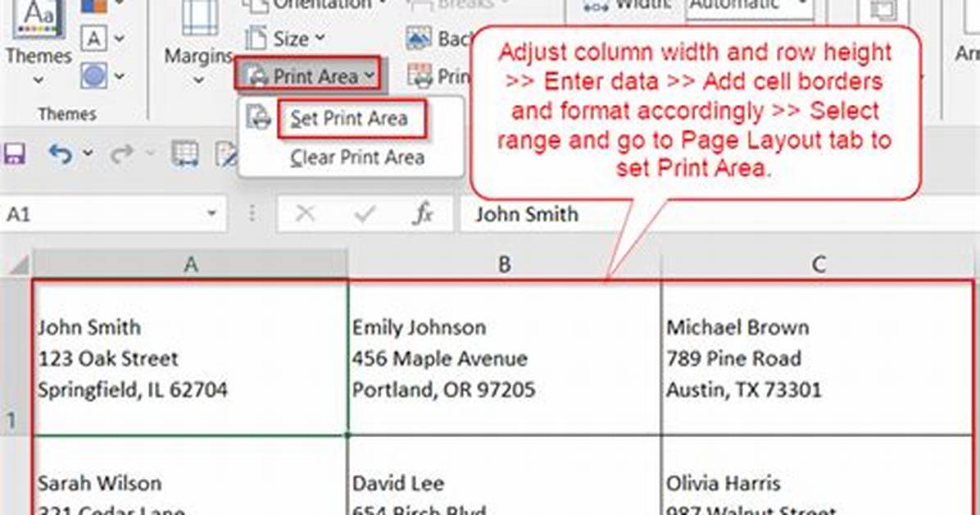Open Insert Function fx button
The height and width of the screenshot is (515, 980).
(423, 214)
